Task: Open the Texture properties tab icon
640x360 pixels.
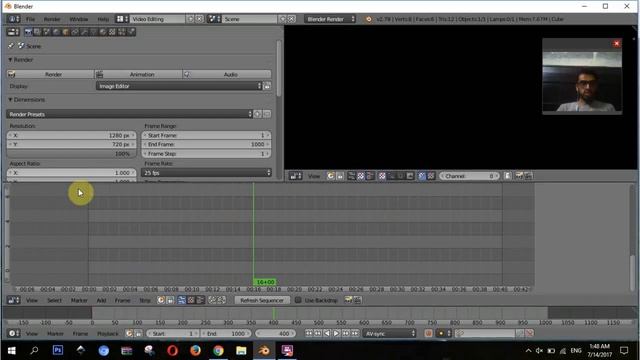Action: tap(112, 32)
